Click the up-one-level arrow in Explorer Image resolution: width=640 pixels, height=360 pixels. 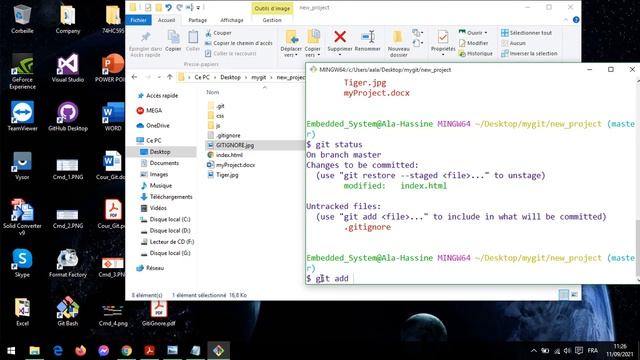pyautogui.click(x=170, y=77)
